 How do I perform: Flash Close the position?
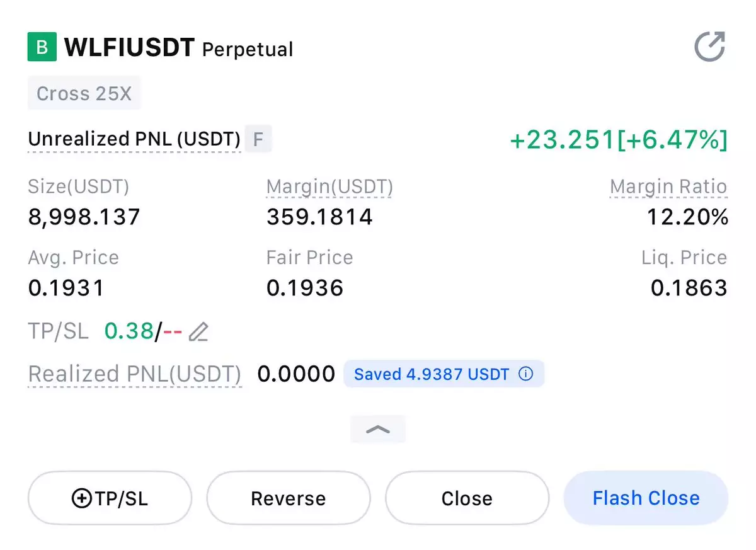646,498
